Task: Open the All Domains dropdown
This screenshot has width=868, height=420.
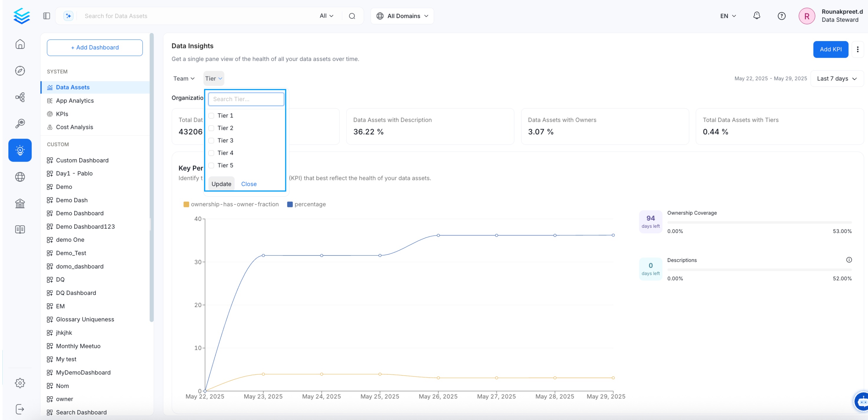Action: 402,16
